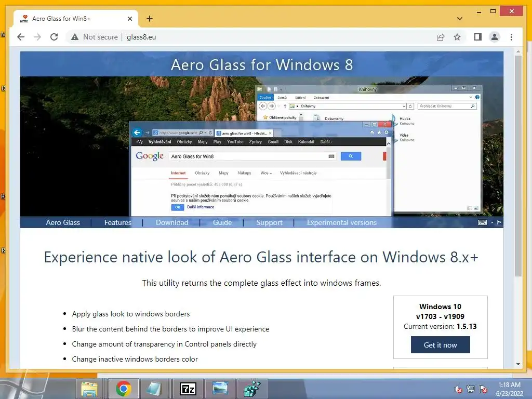Open the picture viewer taskbar icon
This screenshot has width=532, height=399.
pyautogui.click(x=220, y=389)
